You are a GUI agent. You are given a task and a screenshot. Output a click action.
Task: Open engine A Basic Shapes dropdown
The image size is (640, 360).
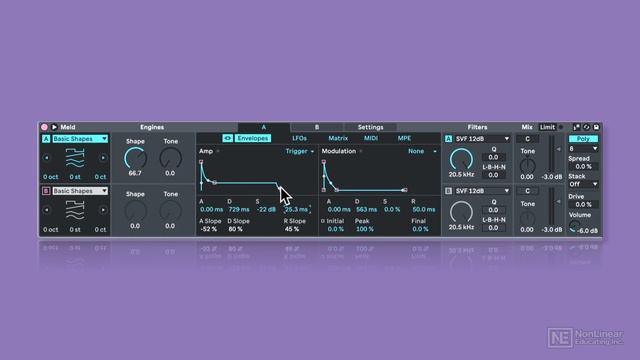(80, 139)
